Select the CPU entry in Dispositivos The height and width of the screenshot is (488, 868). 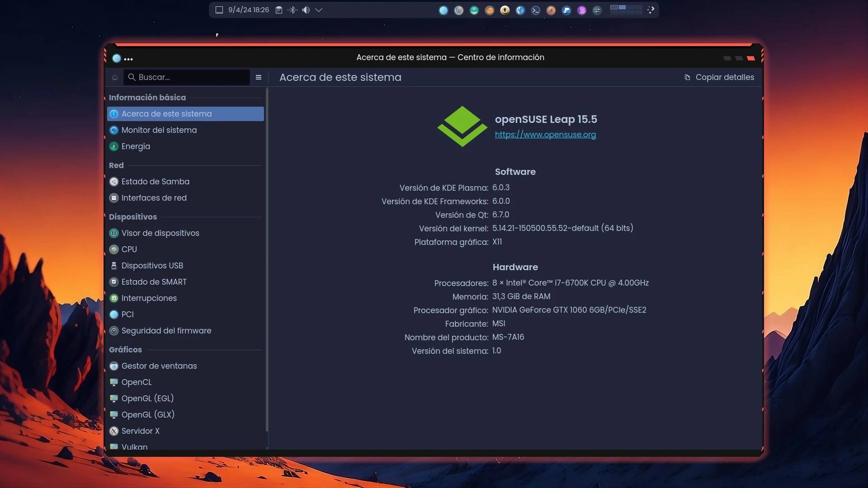129,249
